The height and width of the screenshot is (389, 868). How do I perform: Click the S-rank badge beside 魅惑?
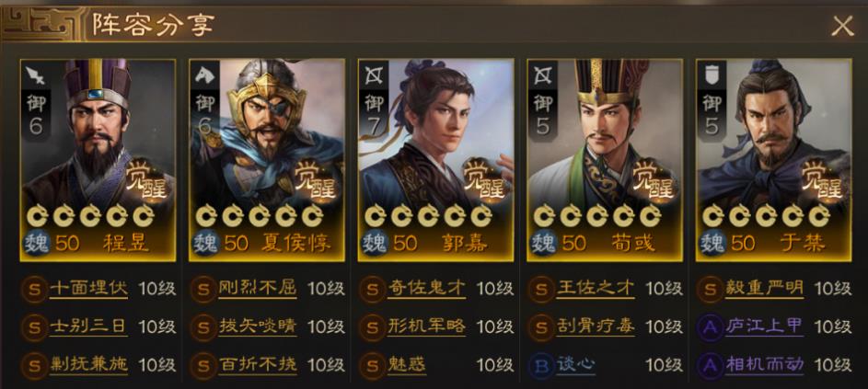coord(372,365)
